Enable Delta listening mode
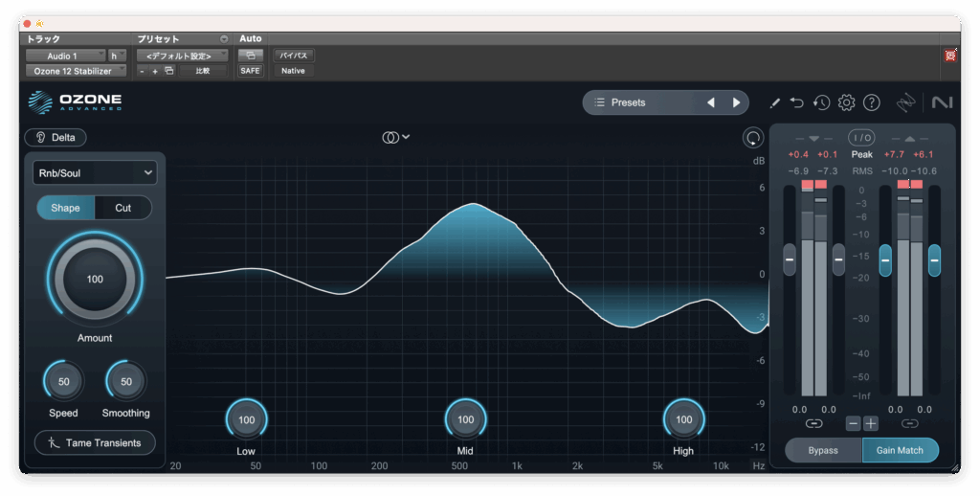 point(56,137)
